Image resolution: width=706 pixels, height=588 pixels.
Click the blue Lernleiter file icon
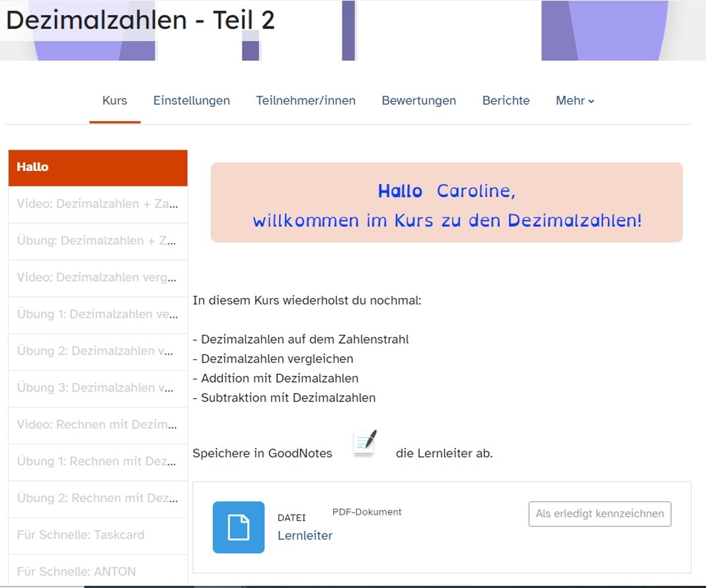tap(238, 527)
